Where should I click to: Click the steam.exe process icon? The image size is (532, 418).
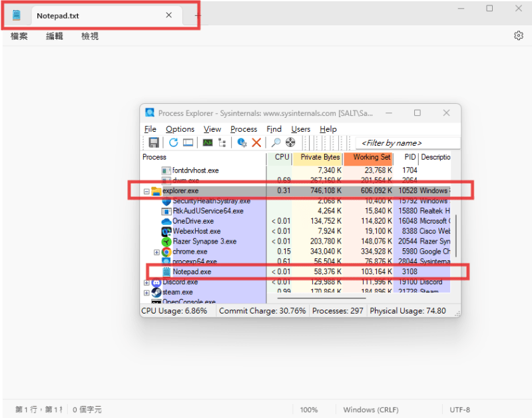click(x=156, y=292)
